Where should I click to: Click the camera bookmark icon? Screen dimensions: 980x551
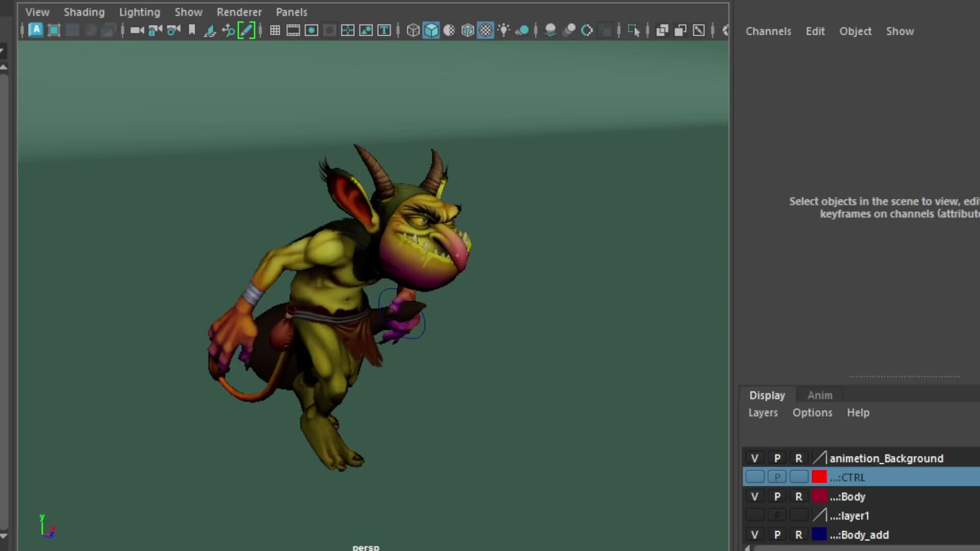pyautogui.click(x=191, y=31)
